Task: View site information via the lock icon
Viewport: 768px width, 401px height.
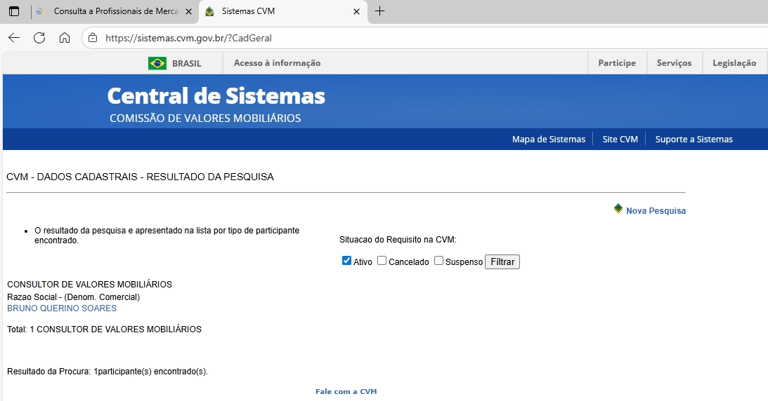Action: pyautogui.click(x=93, y=38)
